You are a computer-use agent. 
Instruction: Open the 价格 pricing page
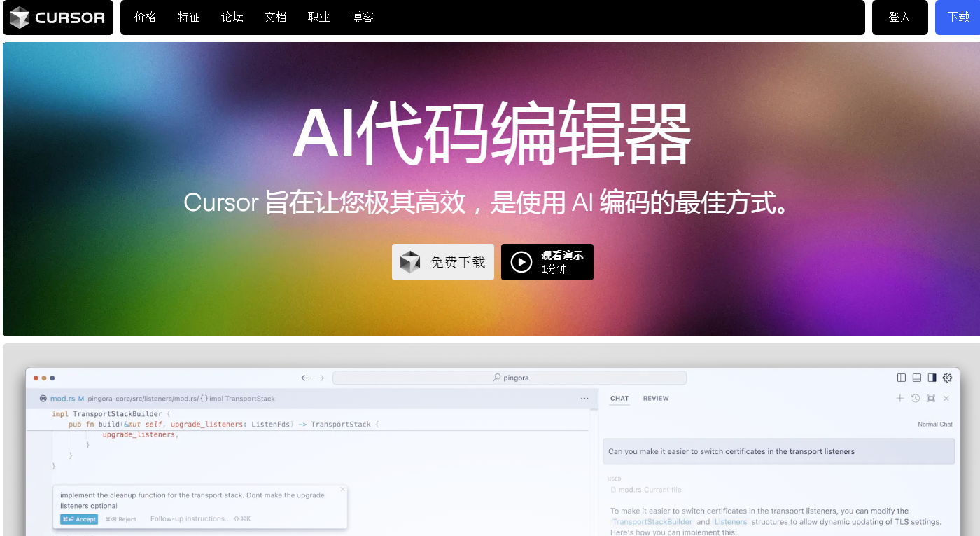click(x=146, y=18)
